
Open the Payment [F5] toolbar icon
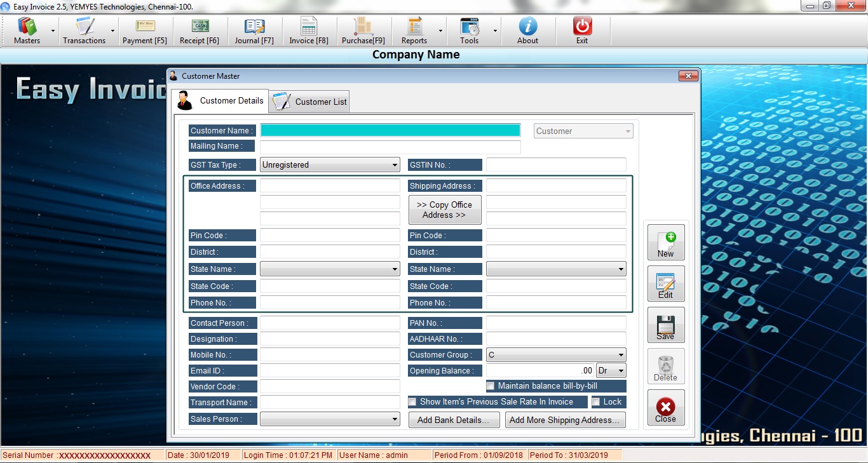(x=145, y=30)
